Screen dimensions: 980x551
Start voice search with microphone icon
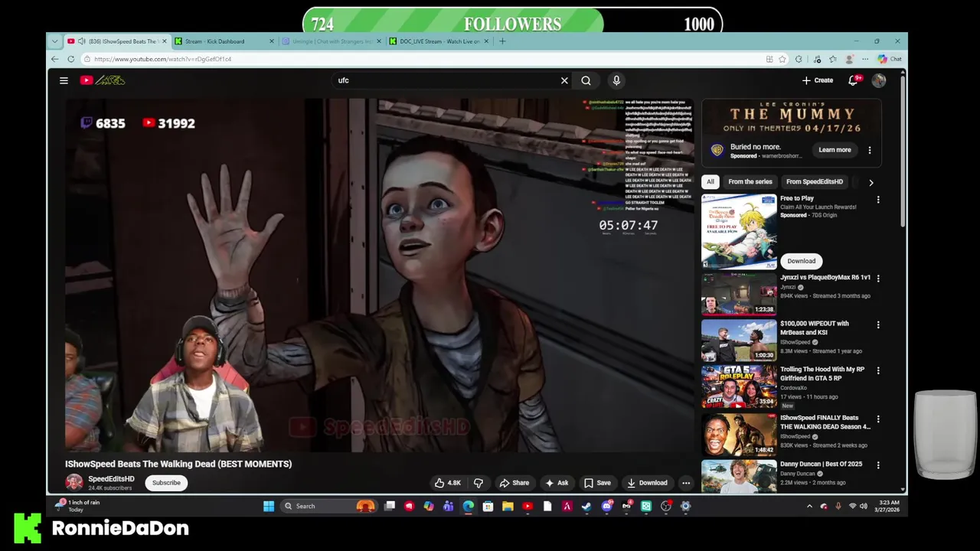[x=616, y=80]
